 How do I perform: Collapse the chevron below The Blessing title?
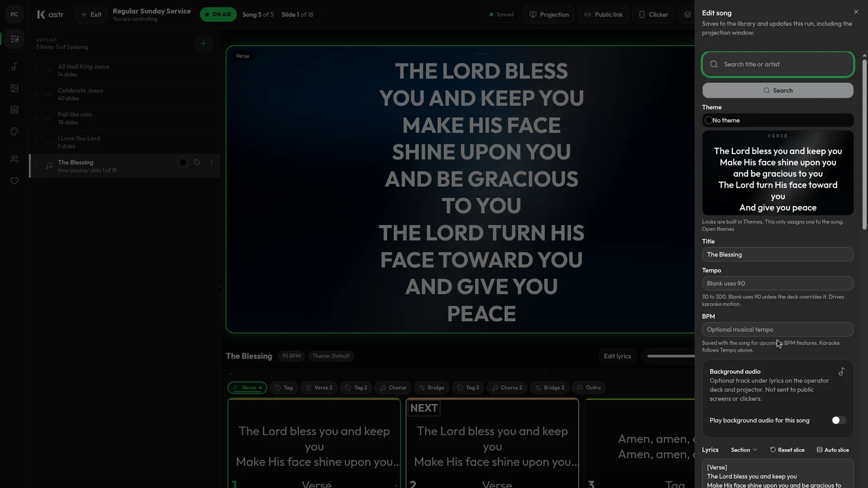click(231, 374)
